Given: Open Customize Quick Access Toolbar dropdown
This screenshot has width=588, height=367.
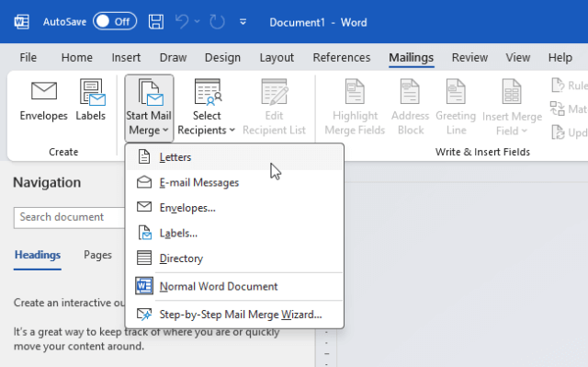Looking at the screenshot, I should [x=243, y=22].
